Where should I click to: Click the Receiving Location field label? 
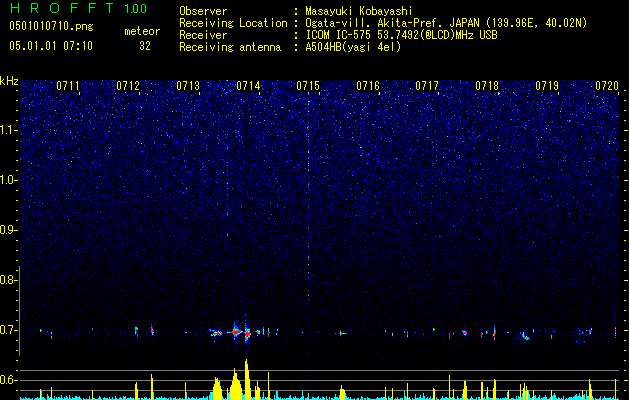pos(233,23)
